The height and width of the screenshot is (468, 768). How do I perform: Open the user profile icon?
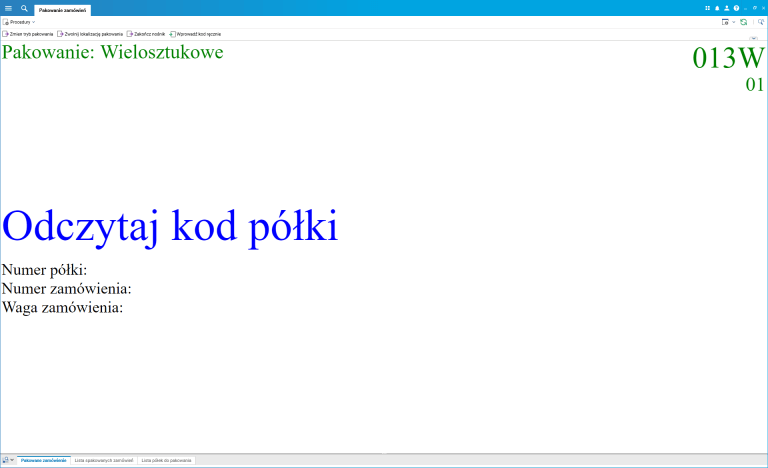(x=727, y=8)
